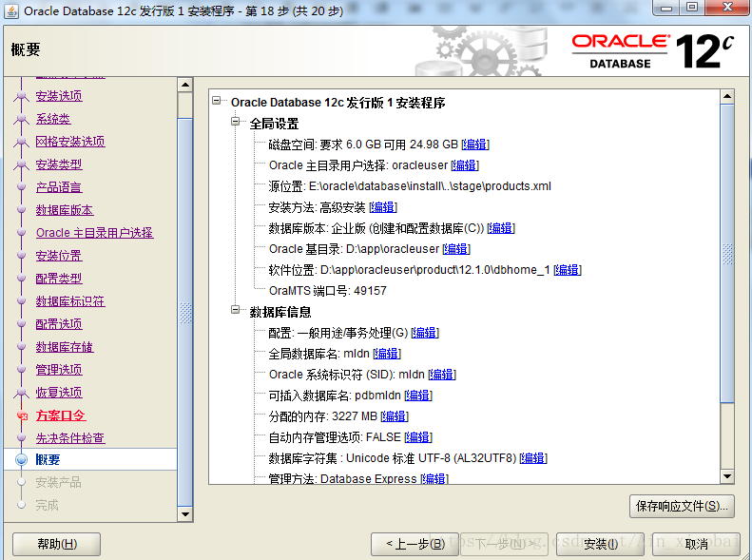Viewport: 752px width, 560px height.
Task: Open the red 方案口令 step
Action: pyautogui.click(x=61, y=415)
